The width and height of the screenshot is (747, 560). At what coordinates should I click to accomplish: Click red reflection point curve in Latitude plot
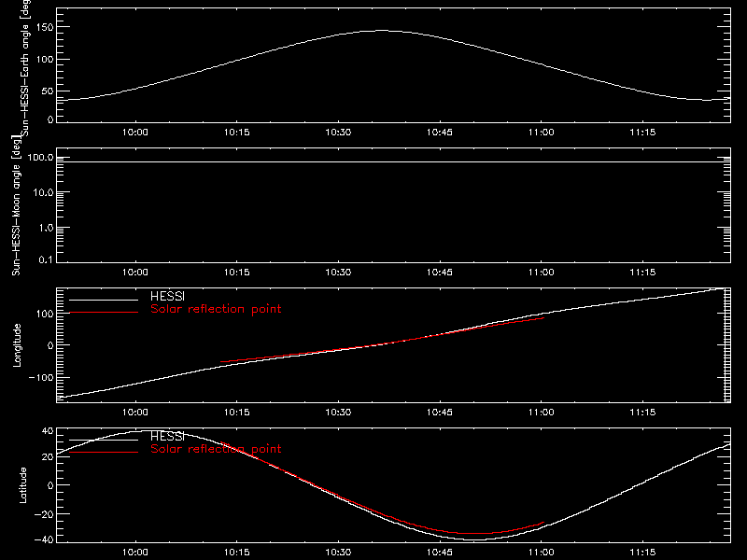(381, 513)
